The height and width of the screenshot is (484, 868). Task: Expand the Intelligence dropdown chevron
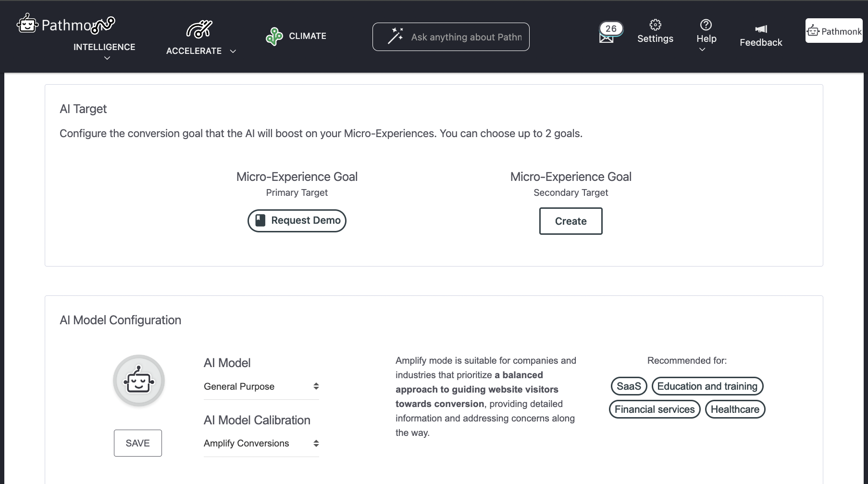click(107, 58)
